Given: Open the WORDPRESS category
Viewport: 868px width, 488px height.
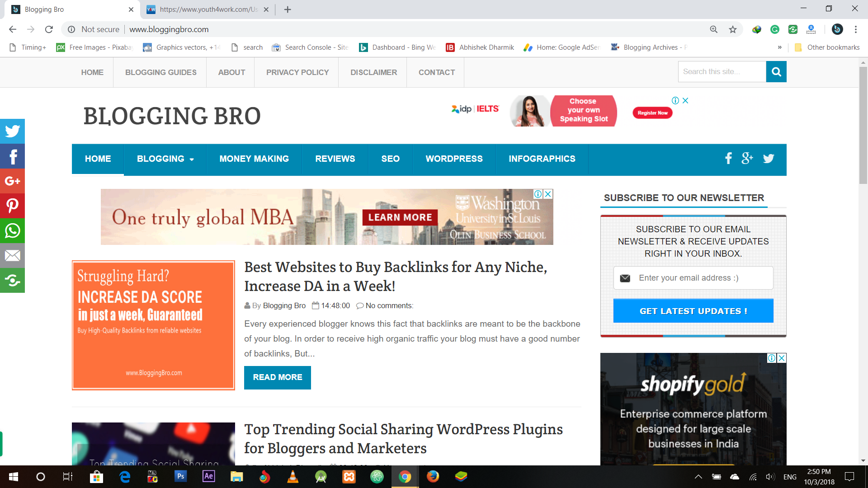Looking at the screenshot, I should pos(454,159).
